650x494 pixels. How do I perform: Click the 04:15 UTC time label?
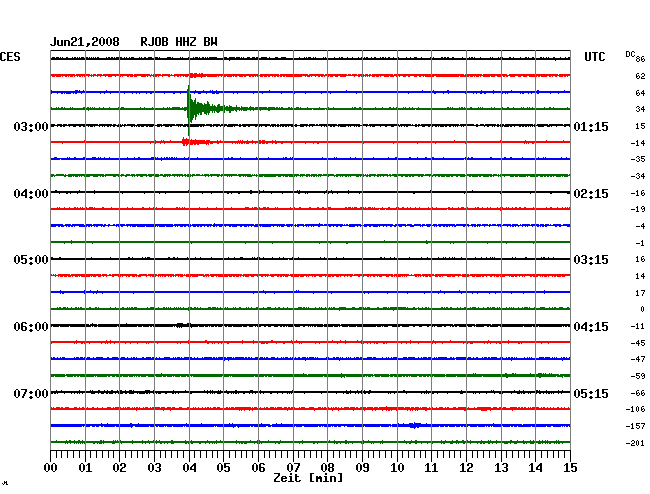pos(591,327)
